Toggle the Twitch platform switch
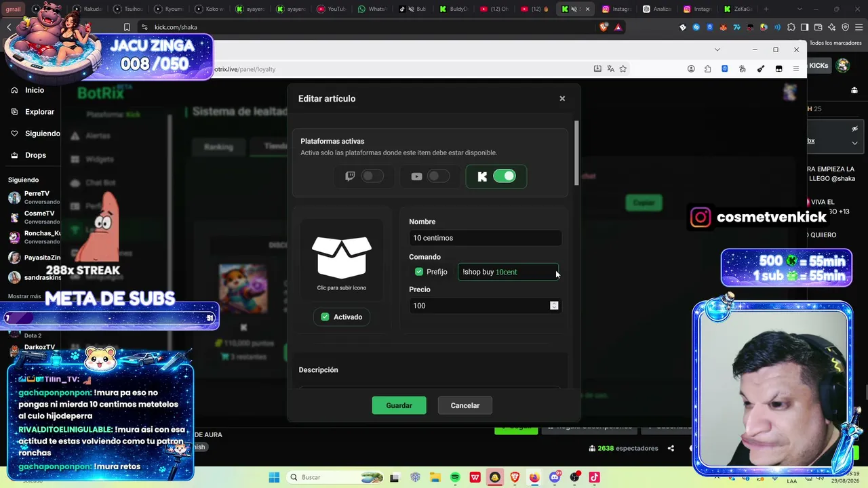This screenshot has width=868, height=488. [x=372, y=176]
